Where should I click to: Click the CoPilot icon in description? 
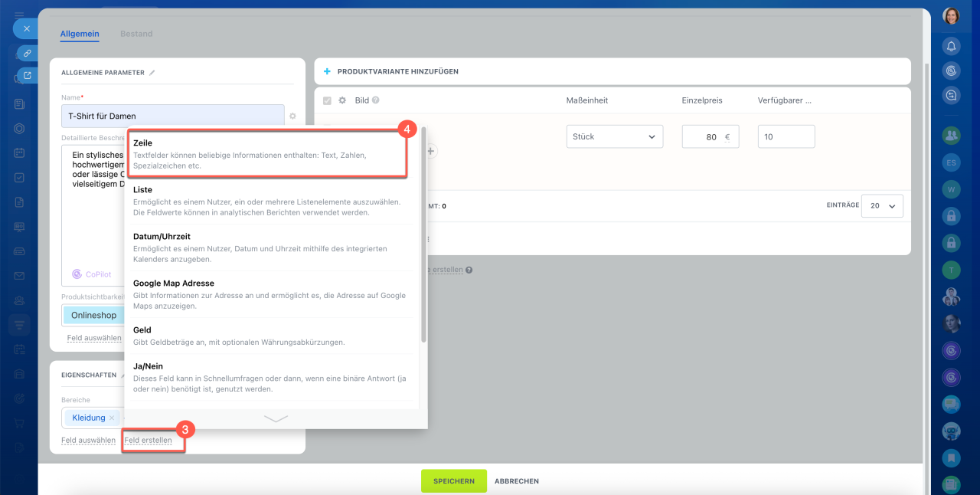click(x=77, y=274)
